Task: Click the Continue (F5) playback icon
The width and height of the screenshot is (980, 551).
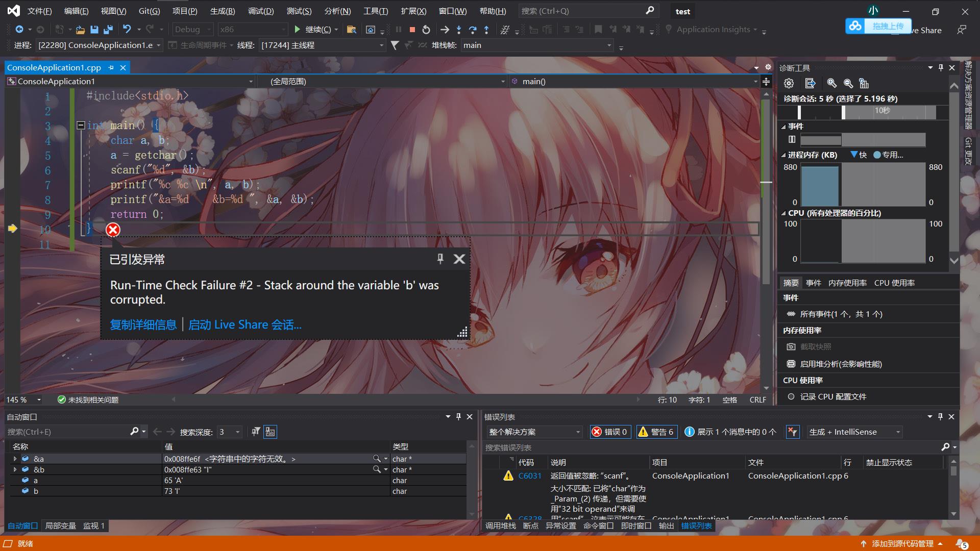Action: [297, 29]
